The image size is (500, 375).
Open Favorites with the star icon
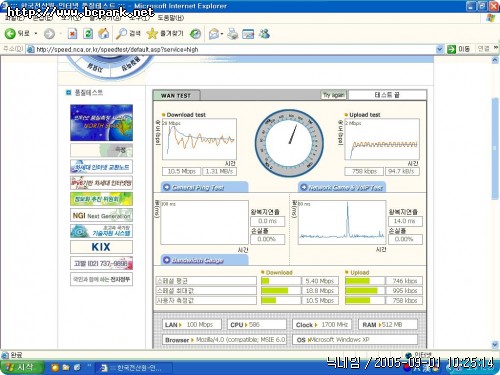pos(165,33)
